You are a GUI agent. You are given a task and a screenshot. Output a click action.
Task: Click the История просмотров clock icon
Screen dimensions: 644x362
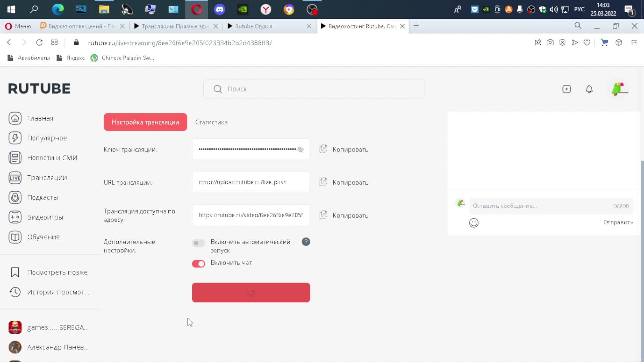click(15, 292)
